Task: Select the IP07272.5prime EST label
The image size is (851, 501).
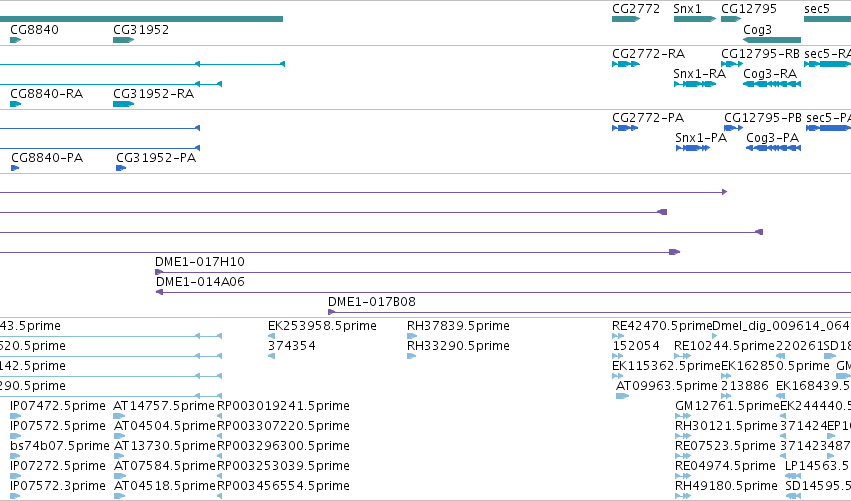Action: pos(58,466)
